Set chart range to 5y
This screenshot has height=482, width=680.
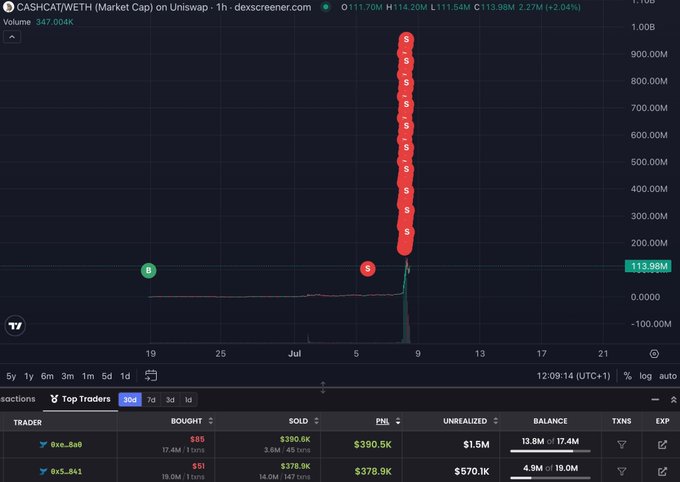(11, 376)
